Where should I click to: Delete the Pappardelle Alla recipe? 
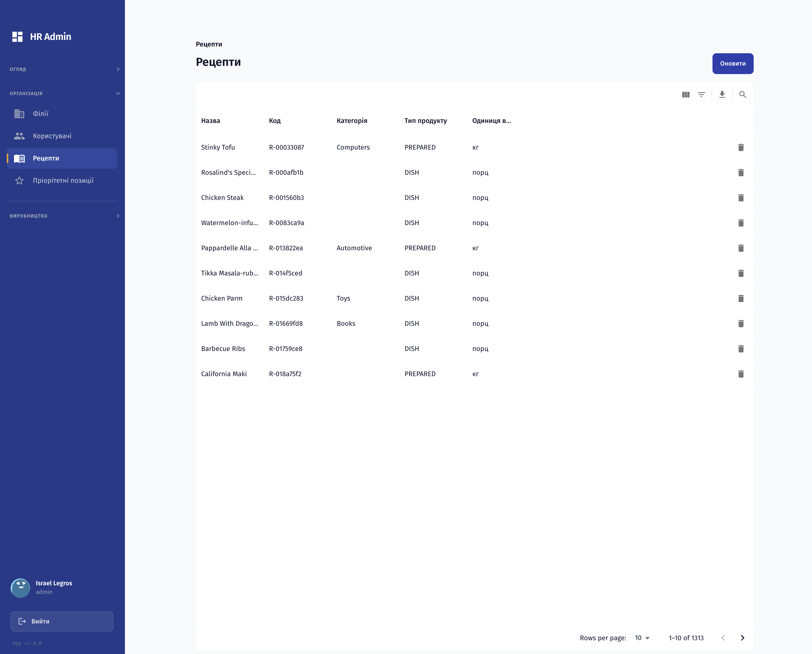741,248
